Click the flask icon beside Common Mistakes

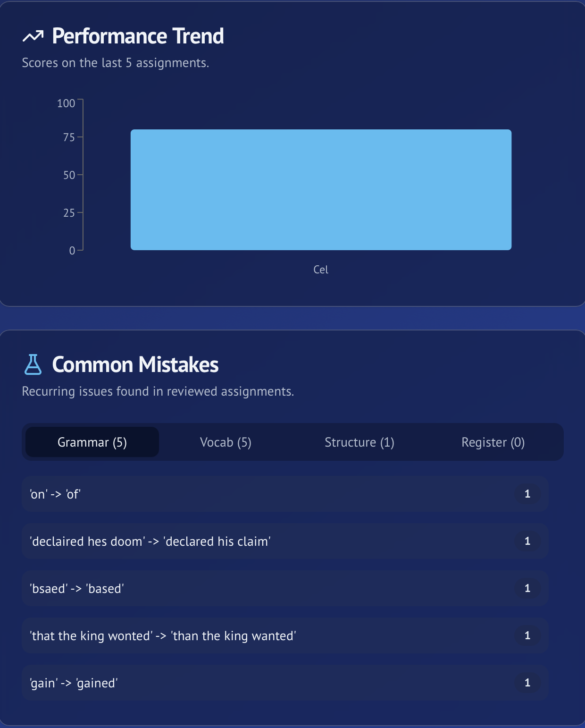pos(33,364)
